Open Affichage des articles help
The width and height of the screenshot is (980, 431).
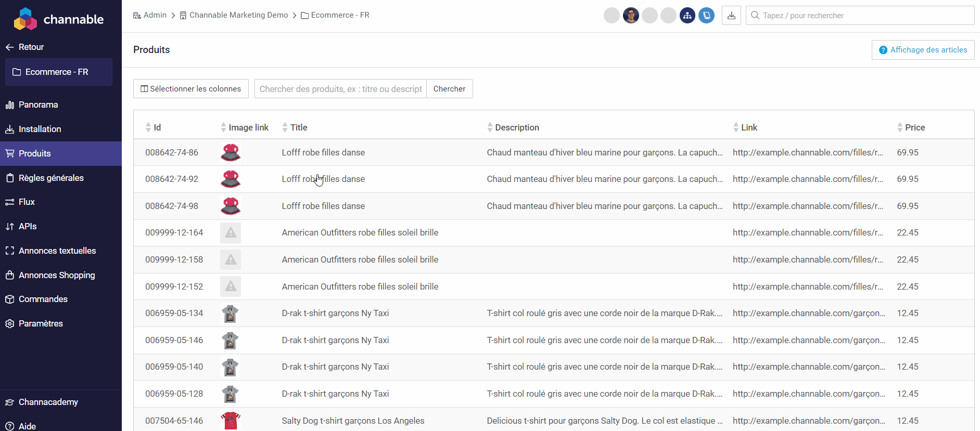(923, 50)
